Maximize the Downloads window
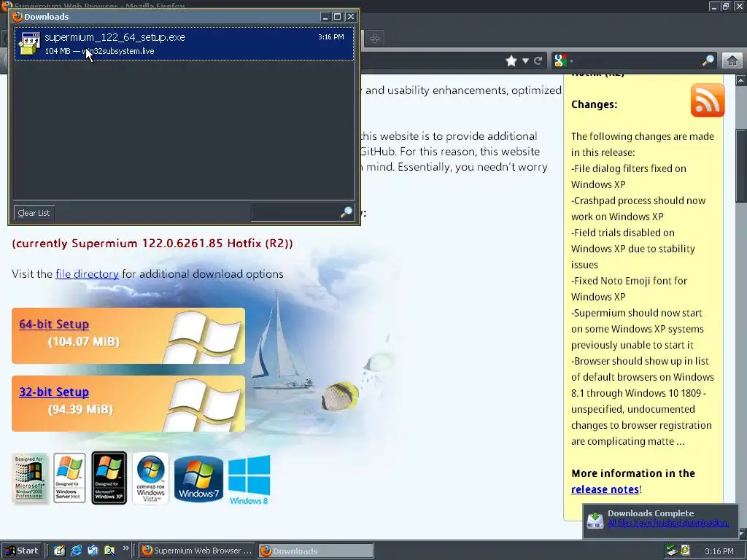The image size is (747, 560). coord(337,17)
